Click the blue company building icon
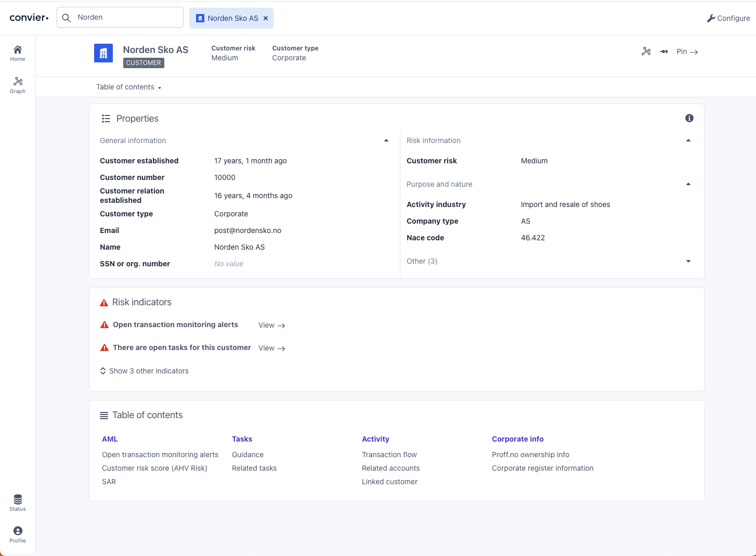756x556 pixels. (x=103, y=53)
